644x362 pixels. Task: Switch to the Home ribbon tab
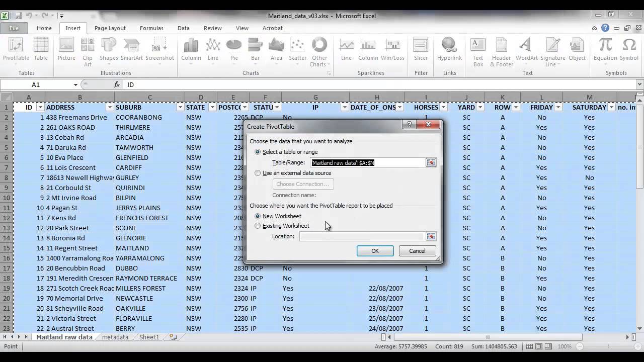[44, 28]
